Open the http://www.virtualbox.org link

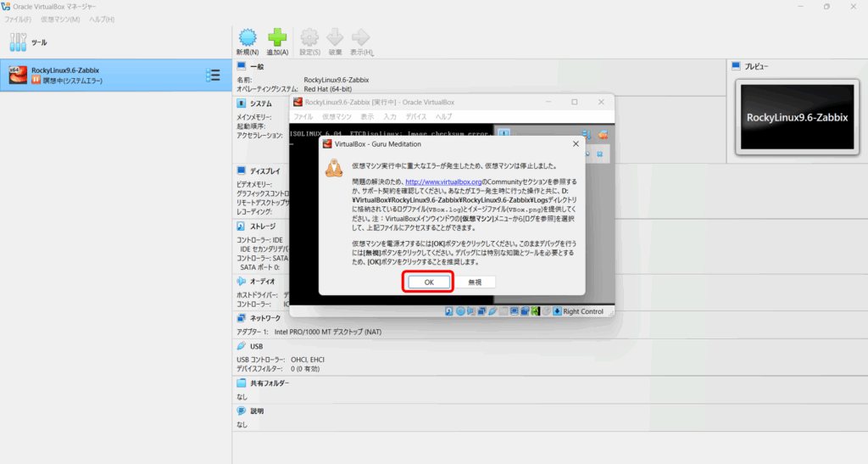[x=442, y=182]
